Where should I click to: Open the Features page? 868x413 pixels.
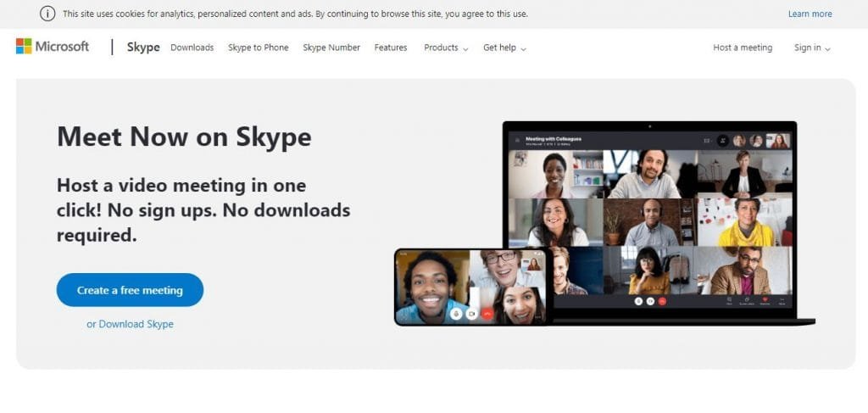[391, 47]
